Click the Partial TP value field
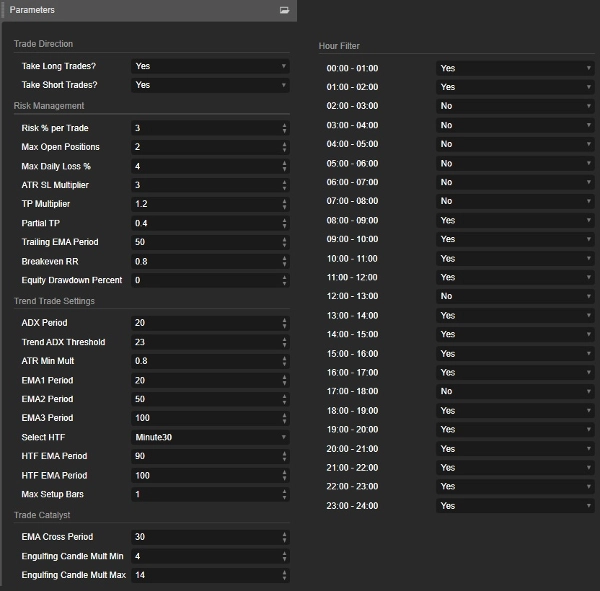Screen dimensions: 600x591 click(210, 223)
